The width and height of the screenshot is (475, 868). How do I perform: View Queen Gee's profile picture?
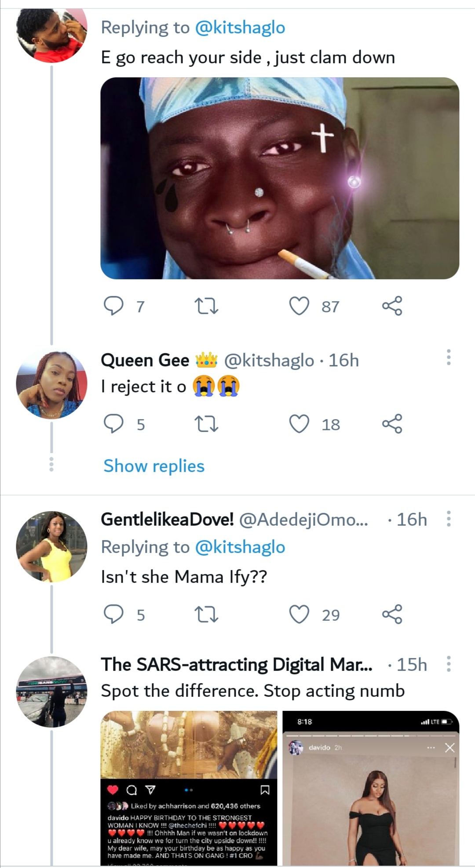coord(51,385)
